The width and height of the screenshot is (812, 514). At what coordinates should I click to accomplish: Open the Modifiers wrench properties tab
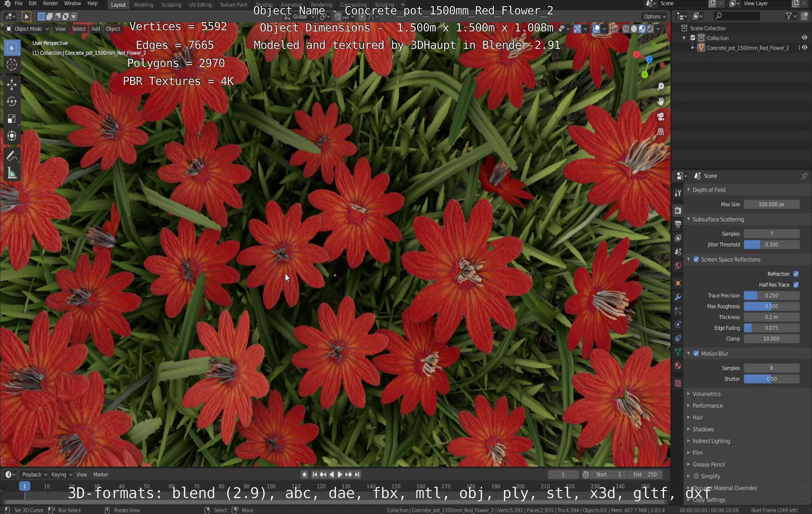coord(677,297)
